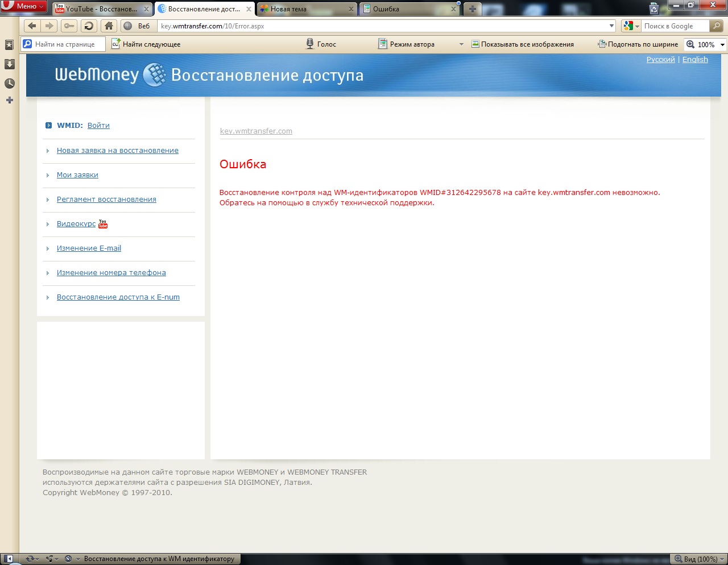
Task: Open Восстановление доступа к E-num link
Action: (118, 297)
